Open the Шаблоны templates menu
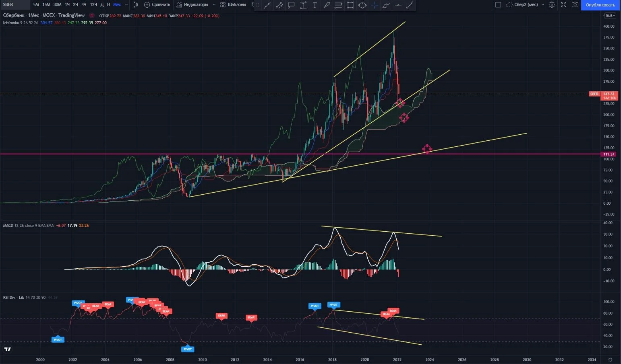Image resolution: width=621 pixels, height=364 pixels. tap(233, 5)
